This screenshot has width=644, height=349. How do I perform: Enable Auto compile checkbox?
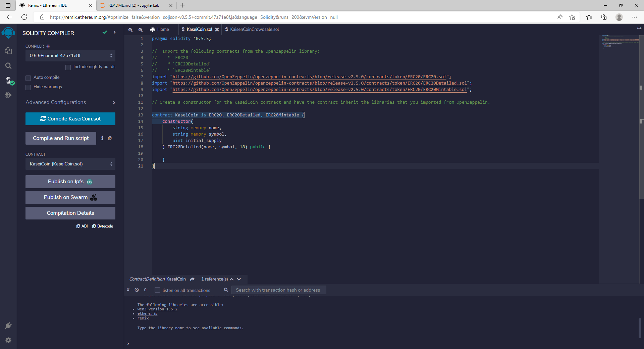click(x=28, y=78)
